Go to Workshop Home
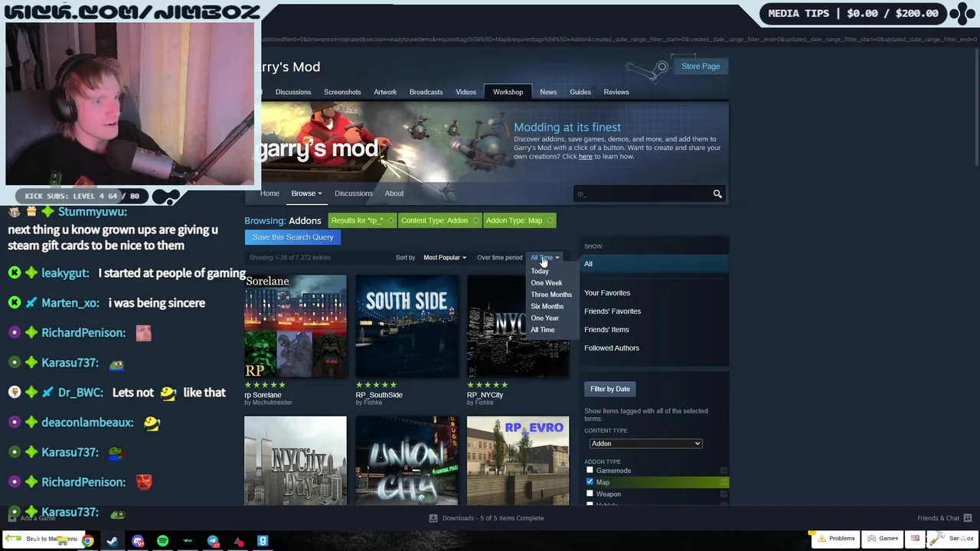 coord(269,194)
